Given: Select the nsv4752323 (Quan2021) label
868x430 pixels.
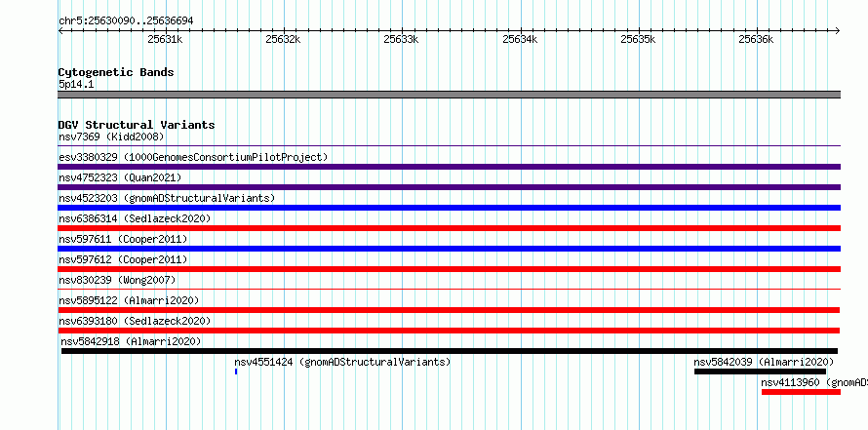Looking at the screenshot, I should pyautogui.click(x=120, y=177).
